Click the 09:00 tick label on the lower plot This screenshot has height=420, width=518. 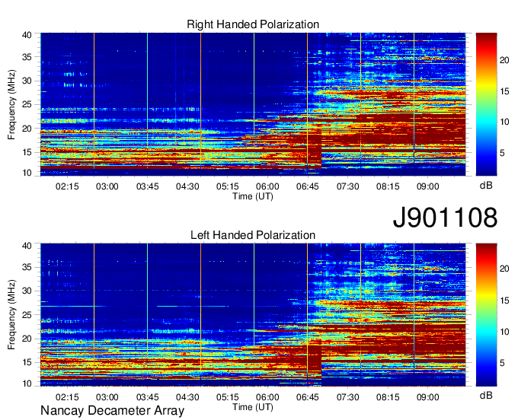(x=428, y=397)
